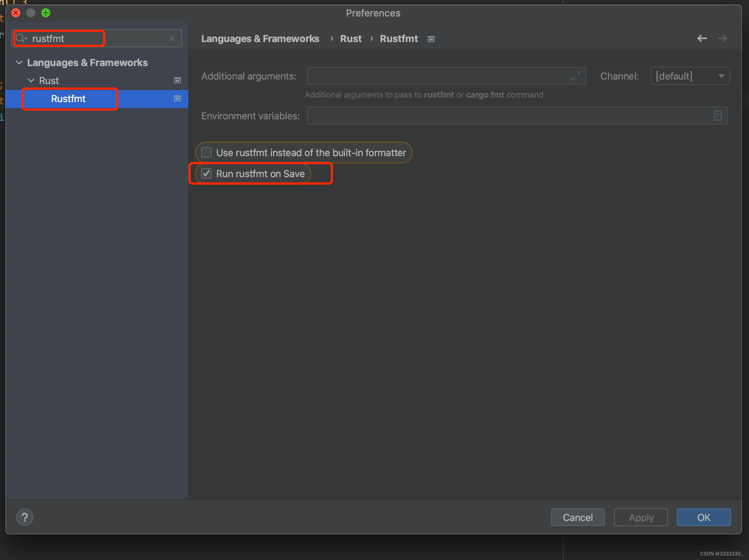Collapse the Rust tree node
Viewport: 749px width, 560px height.
31,80
